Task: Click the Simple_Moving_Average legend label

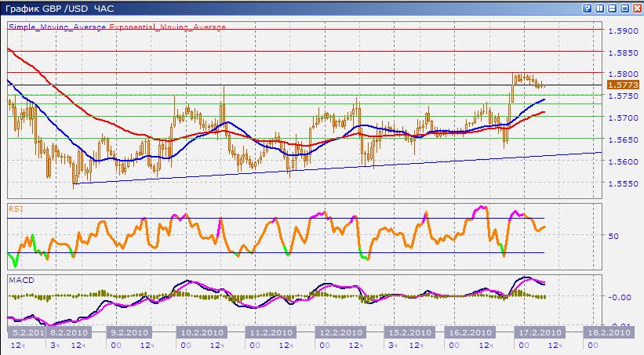Action: pyautogui.click(x=58, y=27)
